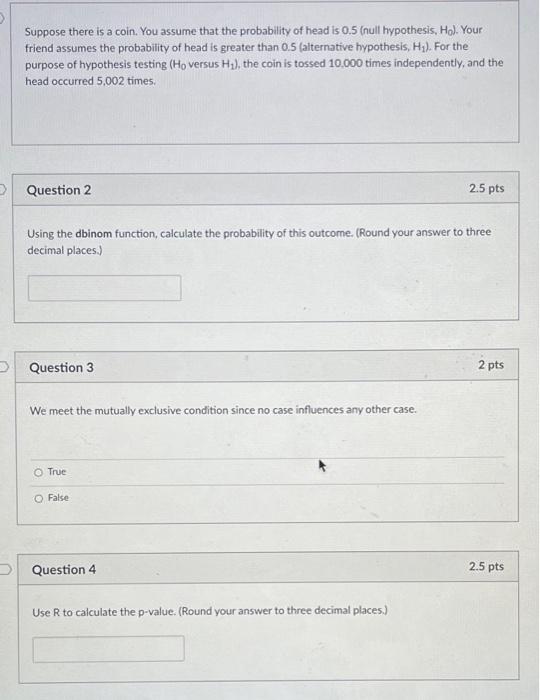Flag Question 4 using the left-edge marker icon
540x700 pixels.
pyautogui.click(x=4, y=569)
